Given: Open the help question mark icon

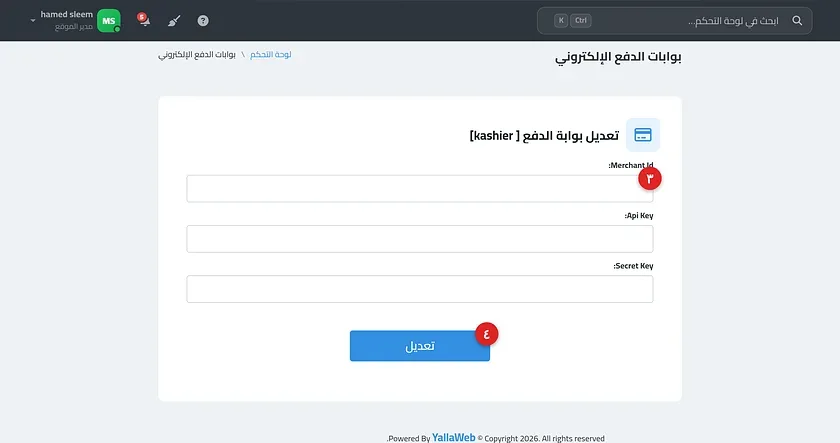Looking at the screenshot, I should coord(203,21).
